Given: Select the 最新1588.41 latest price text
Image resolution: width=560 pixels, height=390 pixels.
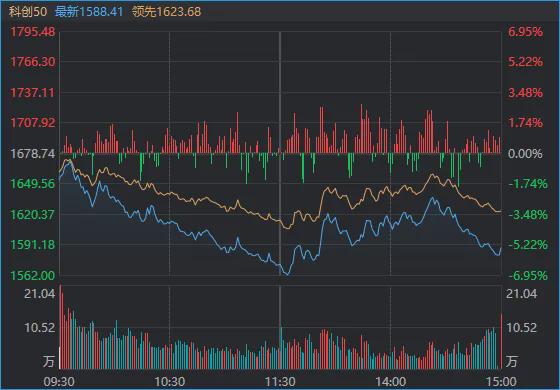Looking at the screenshot, I should 89,11.
